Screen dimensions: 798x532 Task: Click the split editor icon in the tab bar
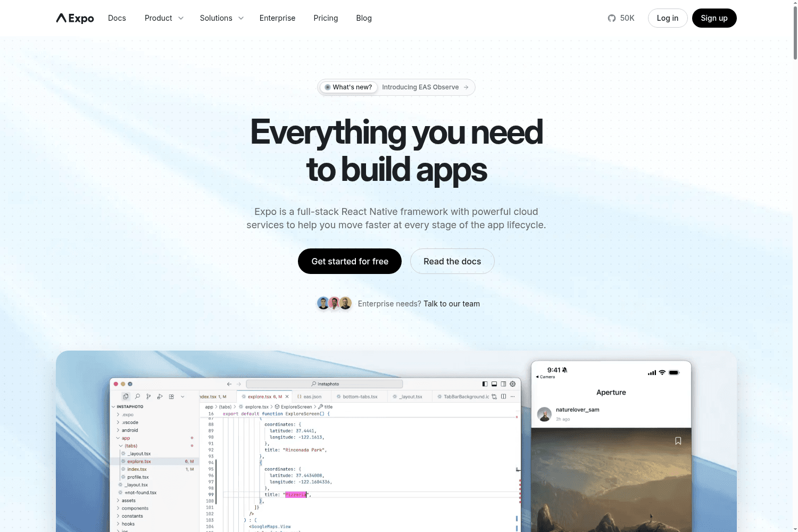tap(503, 396)
